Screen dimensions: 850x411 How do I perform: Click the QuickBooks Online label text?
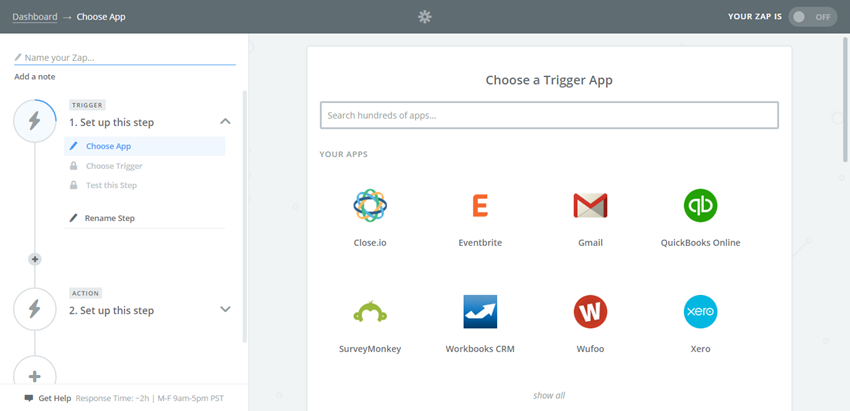tap(700, 243)
